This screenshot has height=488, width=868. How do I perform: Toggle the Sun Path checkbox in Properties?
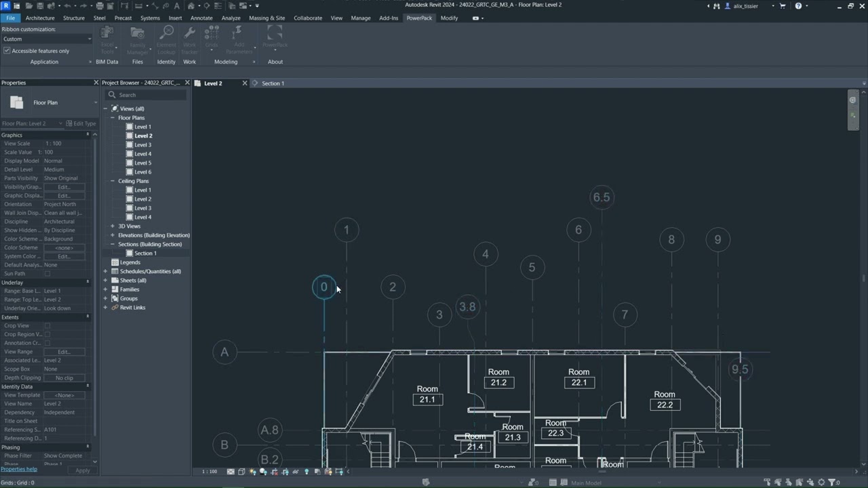tap(47, 274)
